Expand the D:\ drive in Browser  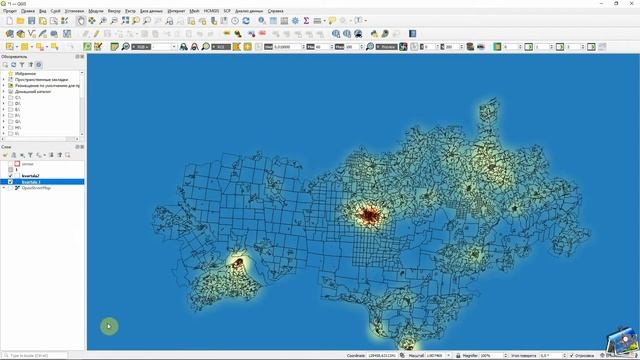[4, 104]
